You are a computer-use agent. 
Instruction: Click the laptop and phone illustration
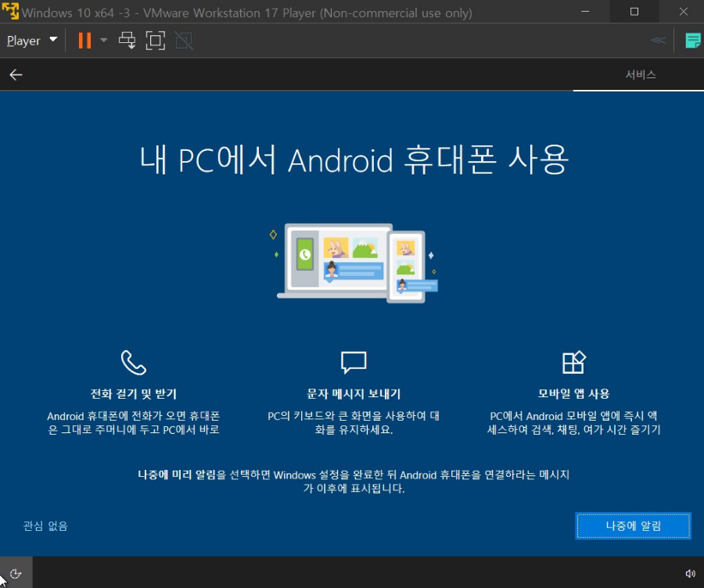(354, 263)
